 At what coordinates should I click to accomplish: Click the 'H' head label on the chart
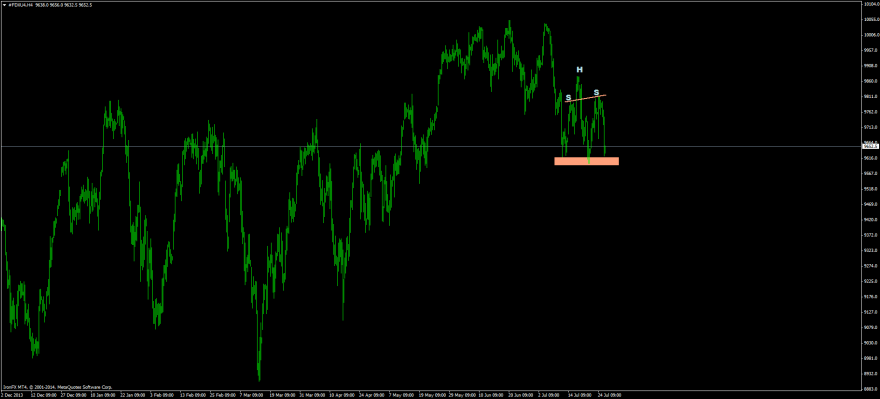tap(580, 70)
